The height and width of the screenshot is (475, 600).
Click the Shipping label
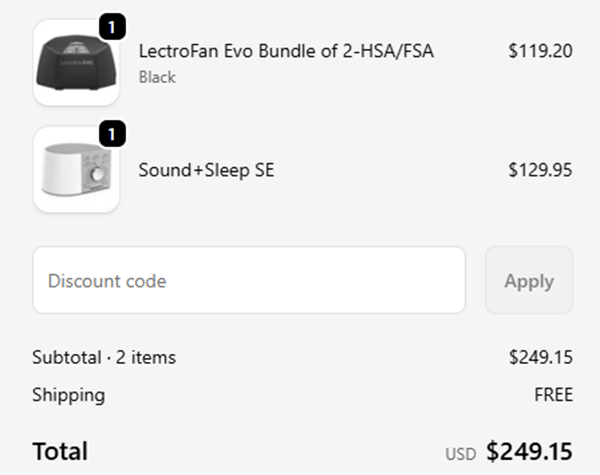point(68,395)
